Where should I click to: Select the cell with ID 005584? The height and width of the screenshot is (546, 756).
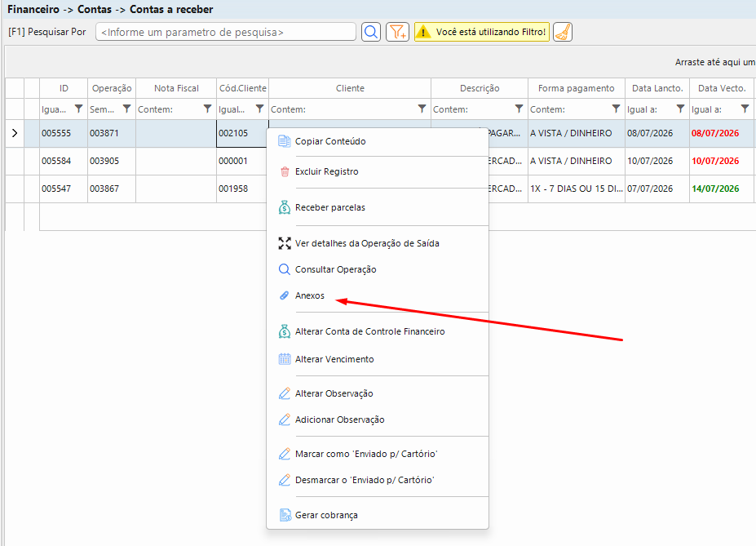[x=64, y=161]
